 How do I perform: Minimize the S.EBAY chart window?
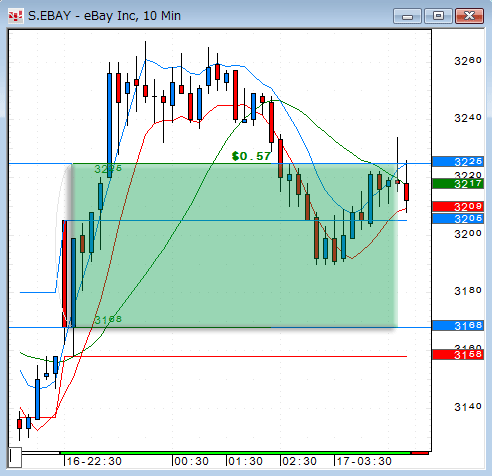[x=407, y=16]
